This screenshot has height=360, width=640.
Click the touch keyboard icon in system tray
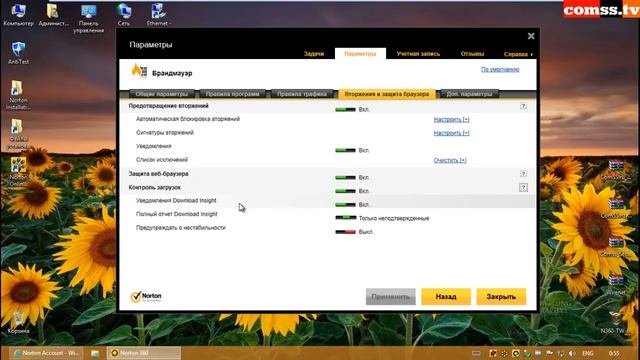pyautogui.click(x=476, y=353)
